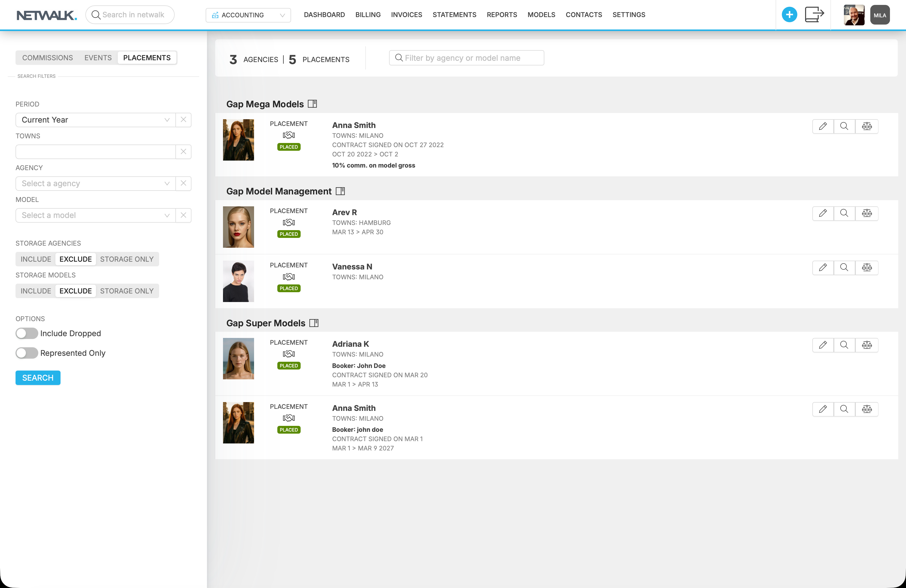Expand the Select a agency dropdown

[95, 183]
